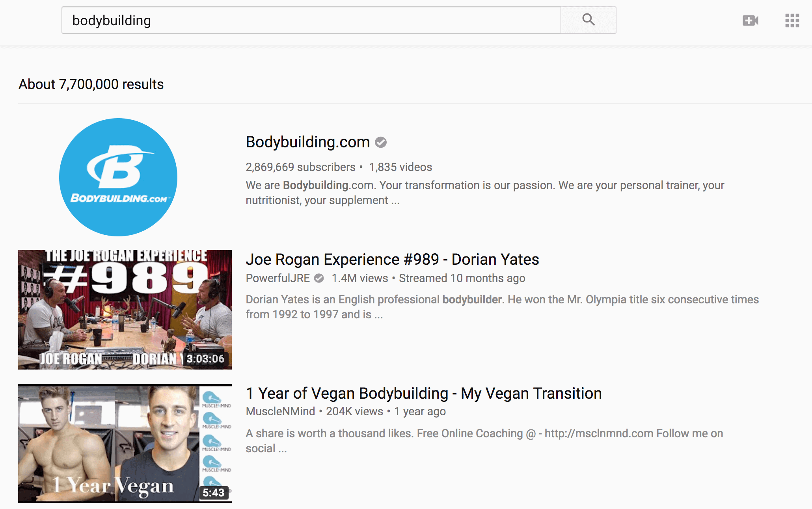The width and height of the screenshot is (812, 509).
Task: Open the Bodybuilding.com channel title
Action: coord(308,142)
